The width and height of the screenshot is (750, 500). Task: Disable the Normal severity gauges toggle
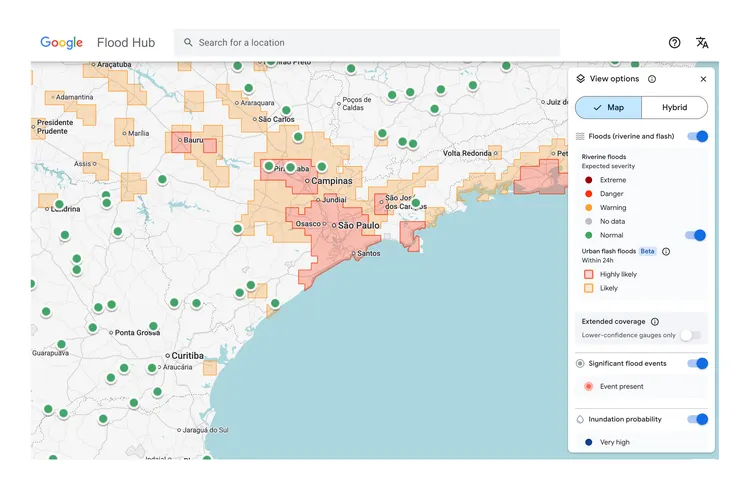coord(695,235)
